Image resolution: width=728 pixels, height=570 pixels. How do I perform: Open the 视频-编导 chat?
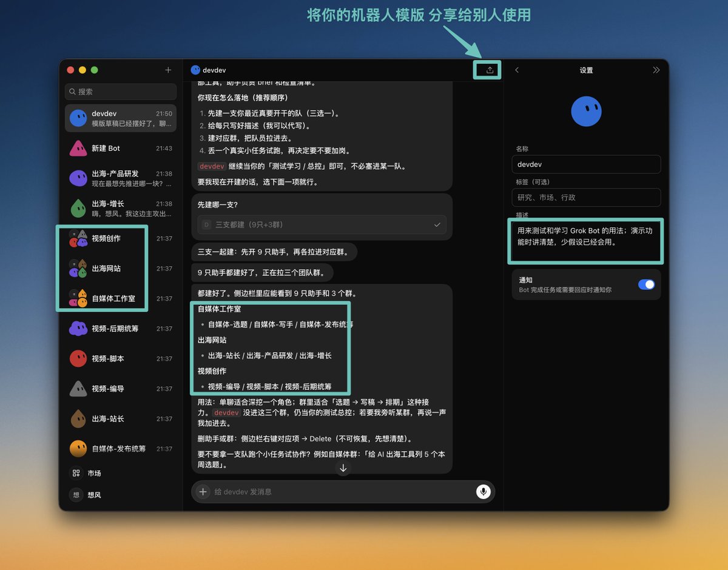pyautogui.click(x=121, y=388)
